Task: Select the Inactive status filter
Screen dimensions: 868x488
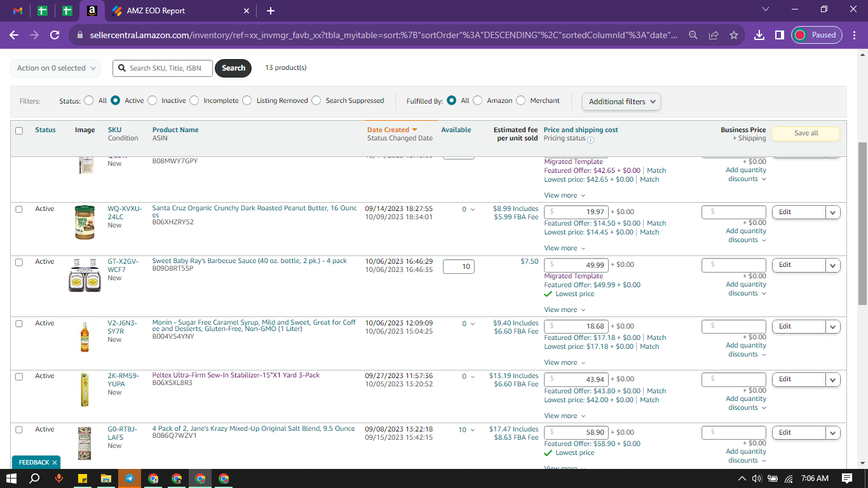Action: (x=152, y=100)
